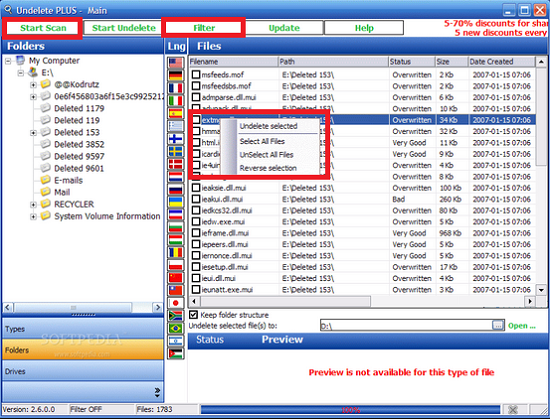Switch language using the Italian flag
The width and height of the screenshot is (550, 419).
[175, 101]
